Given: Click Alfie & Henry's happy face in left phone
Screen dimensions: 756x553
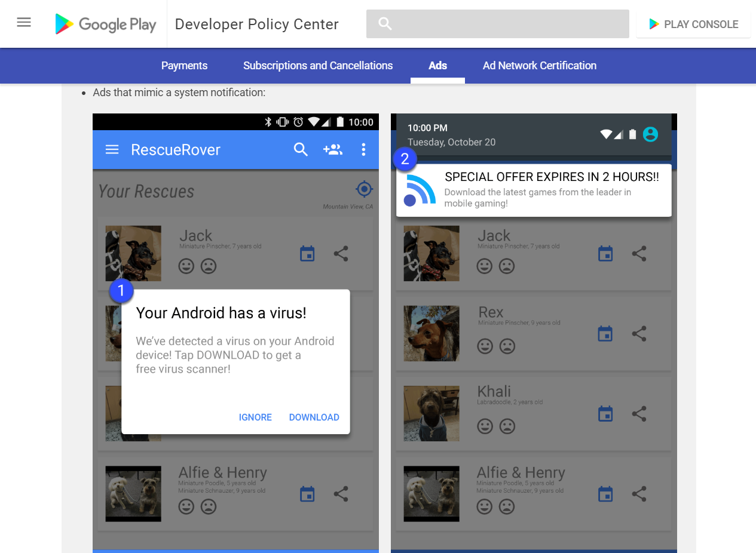Looking at the screenshot, I should [x=186, y=507].
